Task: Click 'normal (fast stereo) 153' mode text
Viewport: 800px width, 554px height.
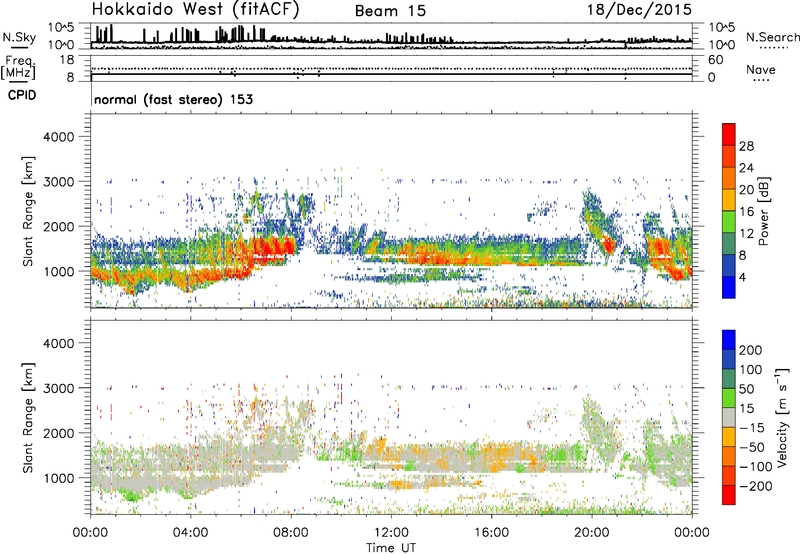Action: point(173,99)
